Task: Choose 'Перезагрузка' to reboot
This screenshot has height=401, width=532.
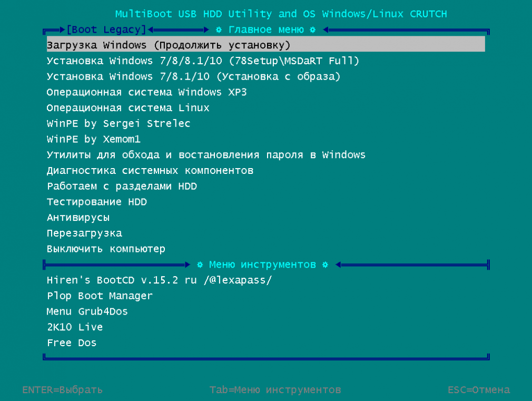Action: click(84, 233)
